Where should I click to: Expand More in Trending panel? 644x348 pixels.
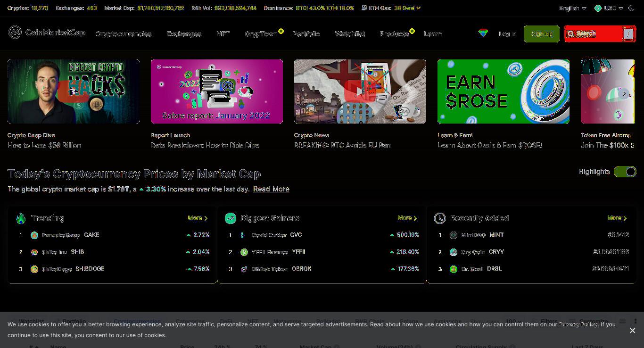[198, 218]
